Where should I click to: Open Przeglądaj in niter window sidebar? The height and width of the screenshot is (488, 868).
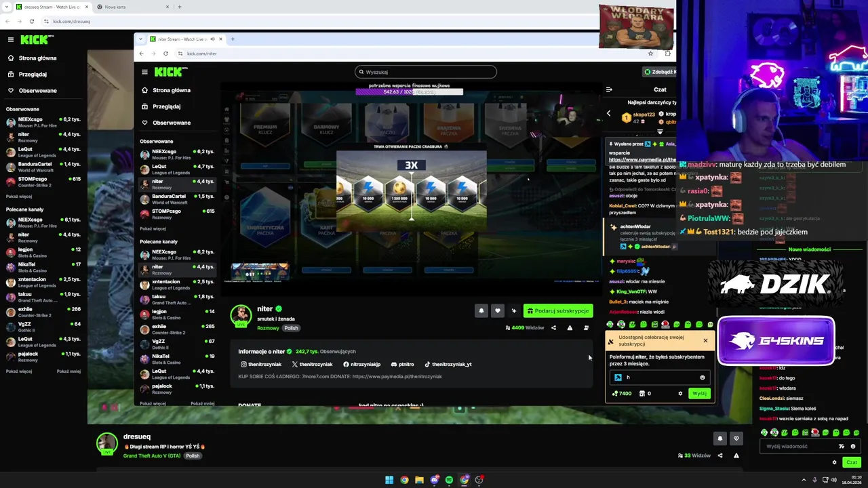coord(161,106)
